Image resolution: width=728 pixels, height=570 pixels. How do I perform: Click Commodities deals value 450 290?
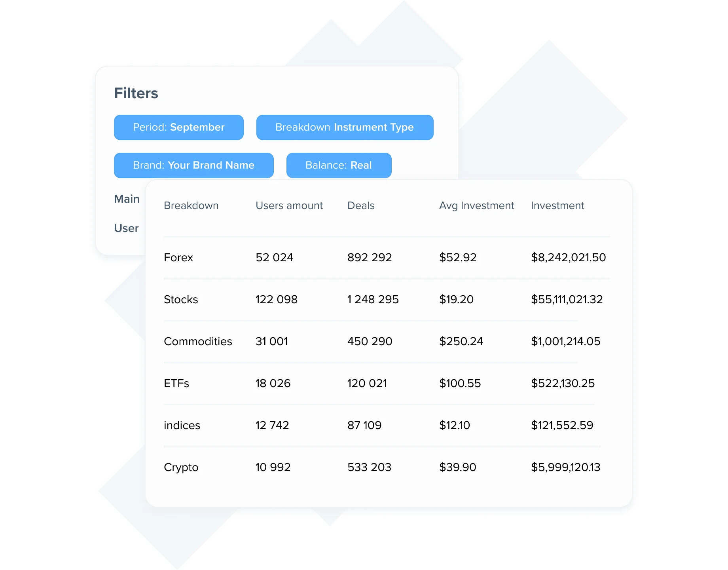tap(370, 341)
